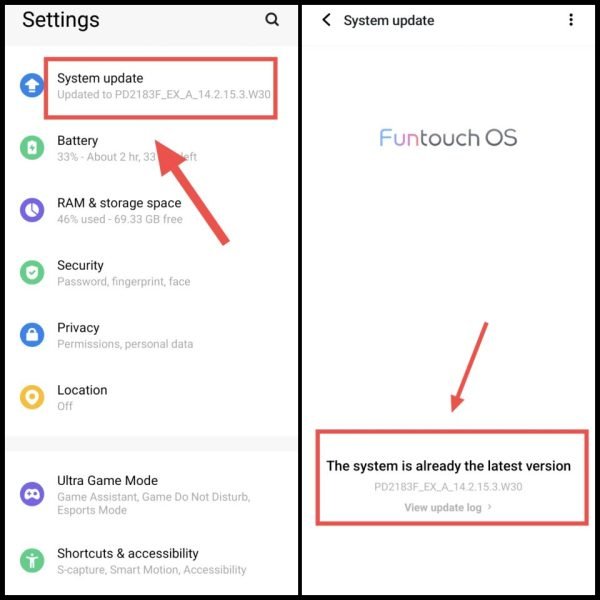
Task: Open the Ultra Game Mode controller icon
Action: point(32,494)
